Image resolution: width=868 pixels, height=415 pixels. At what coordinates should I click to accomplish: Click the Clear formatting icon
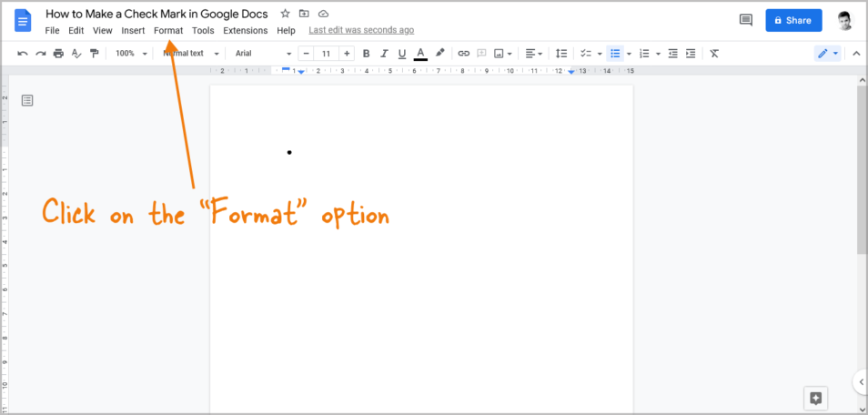pyautogui.click(x=714, y=54)
